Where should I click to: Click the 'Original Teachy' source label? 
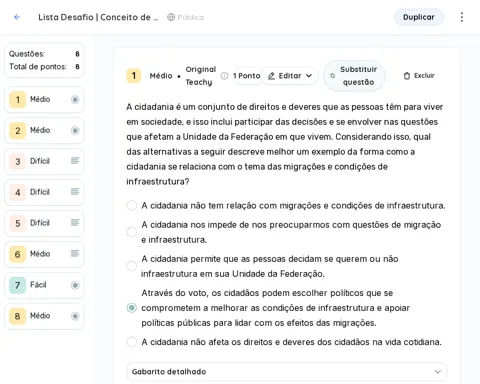pos(201,76)
